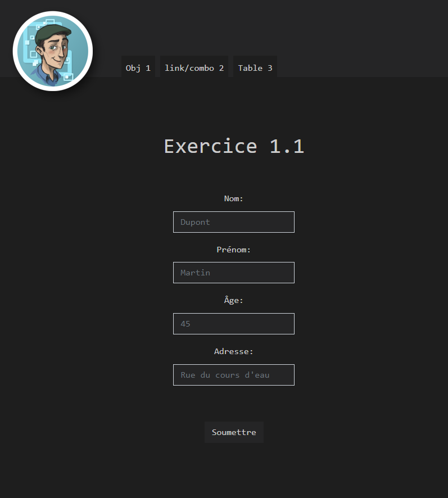The height and width of the screenshot is (498, 448).
Task: Open the Obj 1 tab
Action: tap(138, 67)
